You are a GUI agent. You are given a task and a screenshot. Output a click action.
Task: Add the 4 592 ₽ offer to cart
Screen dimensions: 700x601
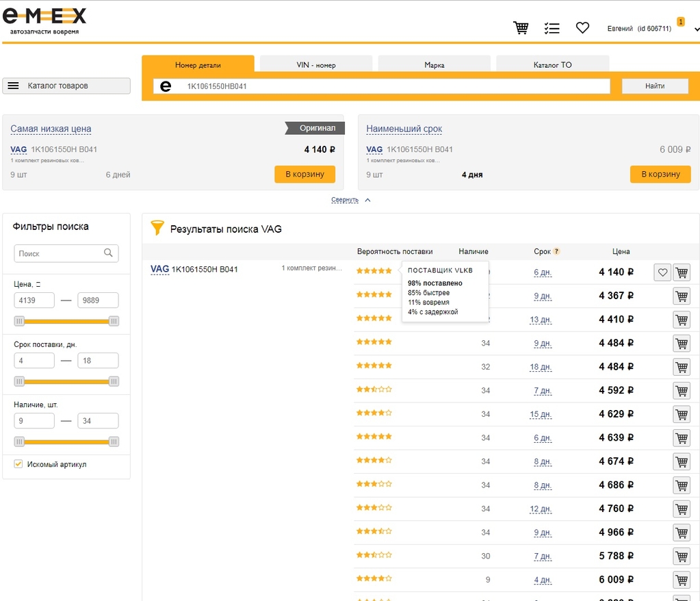[x=682, y=390]
